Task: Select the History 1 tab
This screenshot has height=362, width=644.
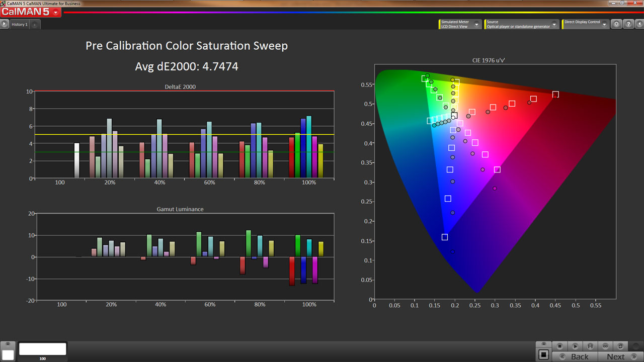Action: [20, 24]
